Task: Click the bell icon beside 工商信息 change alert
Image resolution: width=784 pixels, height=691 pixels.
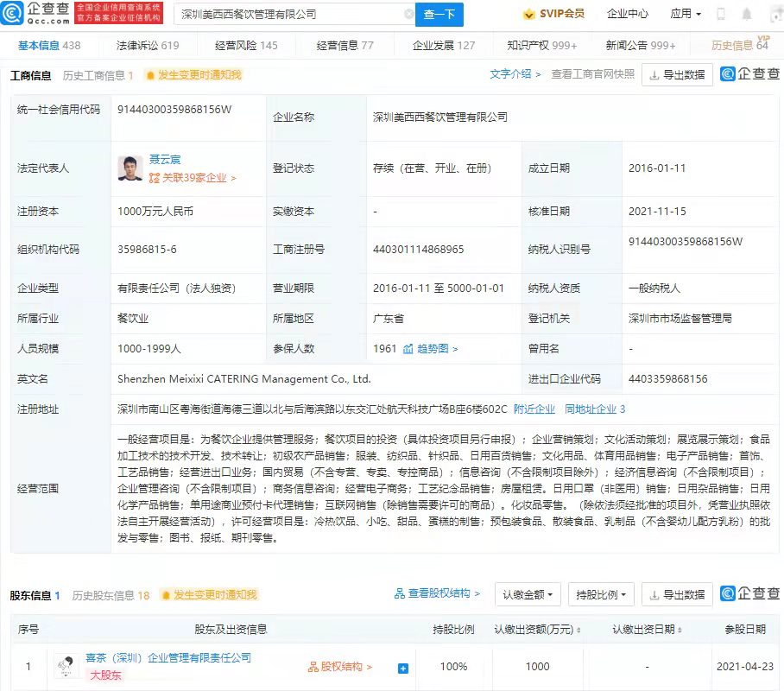Action: (x=149, y=75)
